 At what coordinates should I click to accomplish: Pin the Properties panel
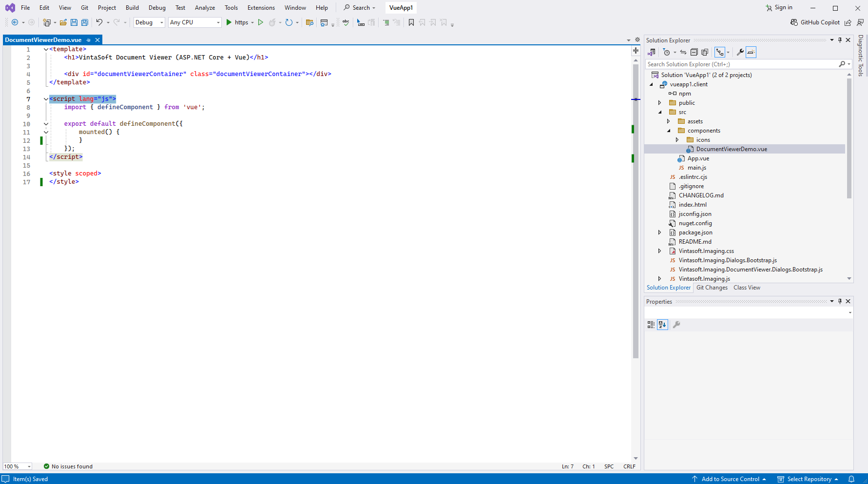[840, 301]
